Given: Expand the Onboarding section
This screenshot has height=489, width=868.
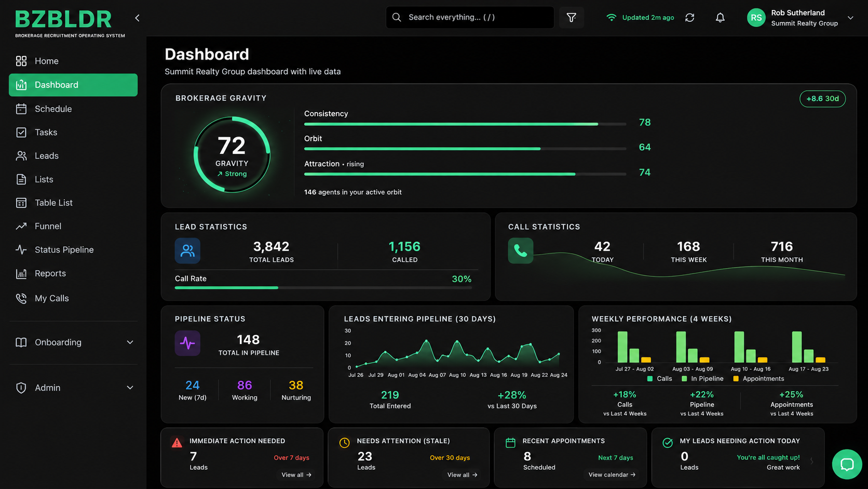Looking at the screenshot, I should [73, 342].
